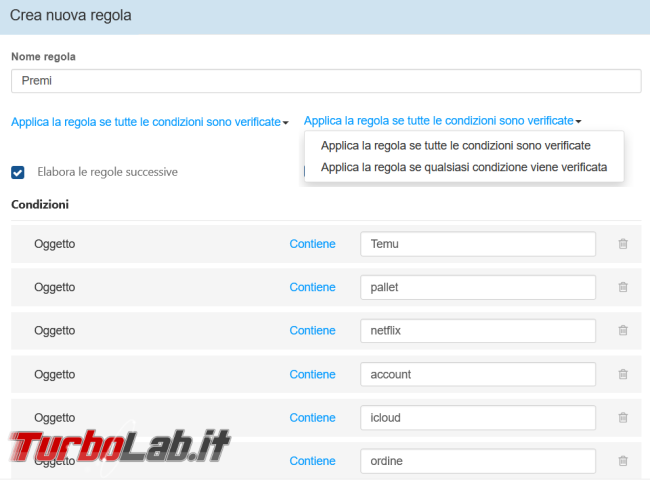
Task: Delete the Temu condition with trash icon
Action: [x=623, y=244]
